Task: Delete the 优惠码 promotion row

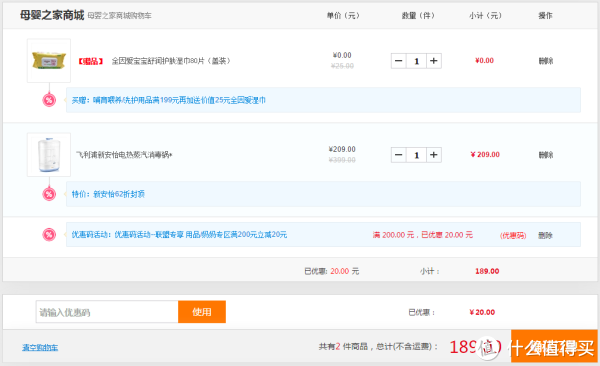Action: (545, 235)
